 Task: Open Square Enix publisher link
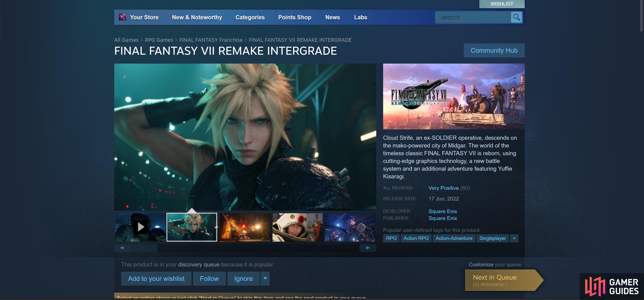pyautogui.click(x=442, y=218)
